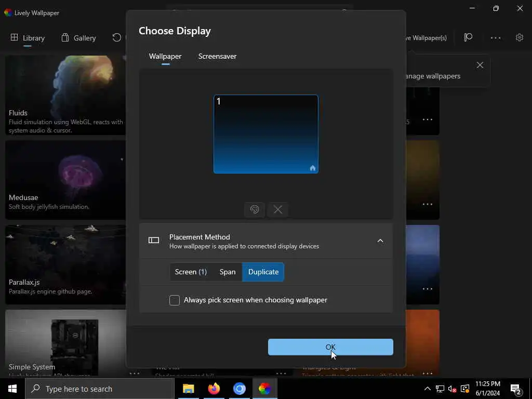The height and width of the screenshot is (399, 532).
Task: Click the Placement Method display icon
Action: pyautogui.click(x=154, y=241)
